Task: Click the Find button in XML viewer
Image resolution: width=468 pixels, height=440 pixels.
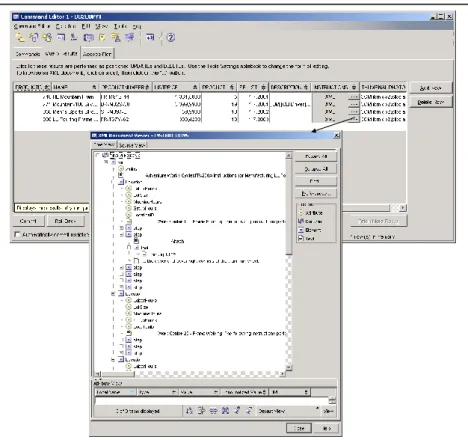Action: pyautogui.click(x=316, y=181)
